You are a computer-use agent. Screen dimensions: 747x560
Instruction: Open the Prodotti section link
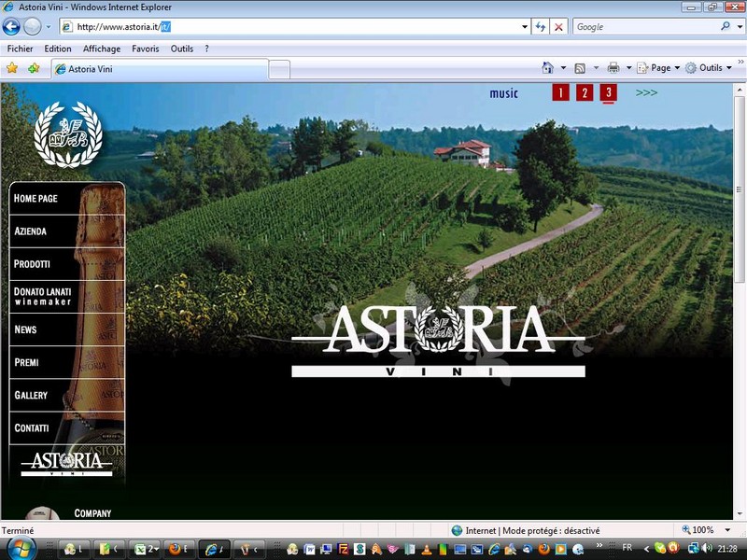click(66, 264)
